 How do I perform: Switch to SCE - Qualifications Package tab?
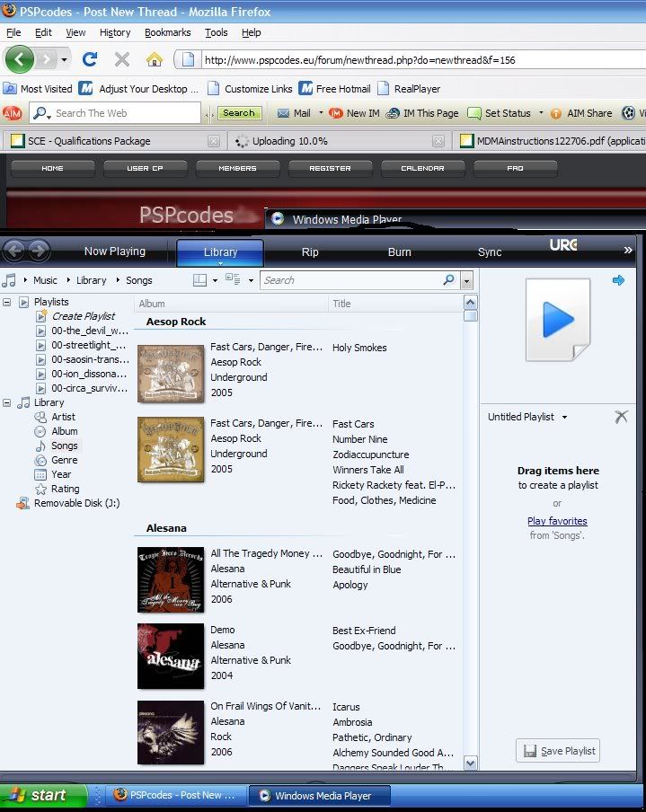89,141
